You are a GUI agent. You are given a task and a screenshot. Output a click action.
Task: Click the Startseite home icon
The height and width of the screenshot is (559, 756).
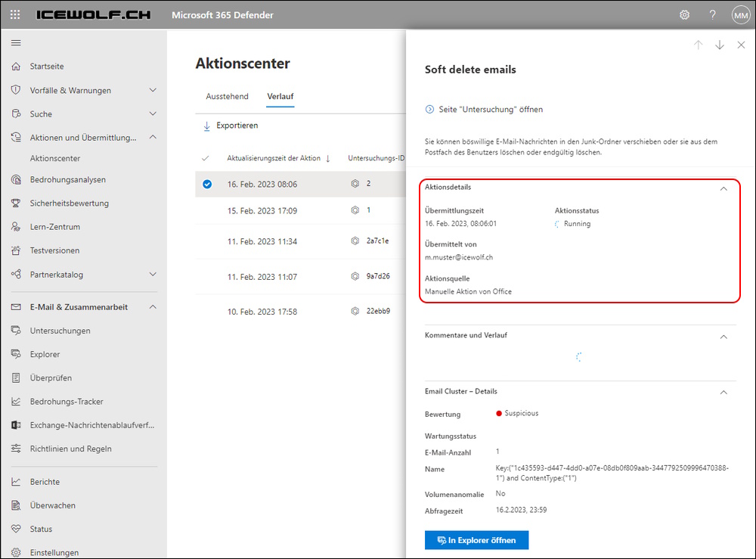pos(16,66)
